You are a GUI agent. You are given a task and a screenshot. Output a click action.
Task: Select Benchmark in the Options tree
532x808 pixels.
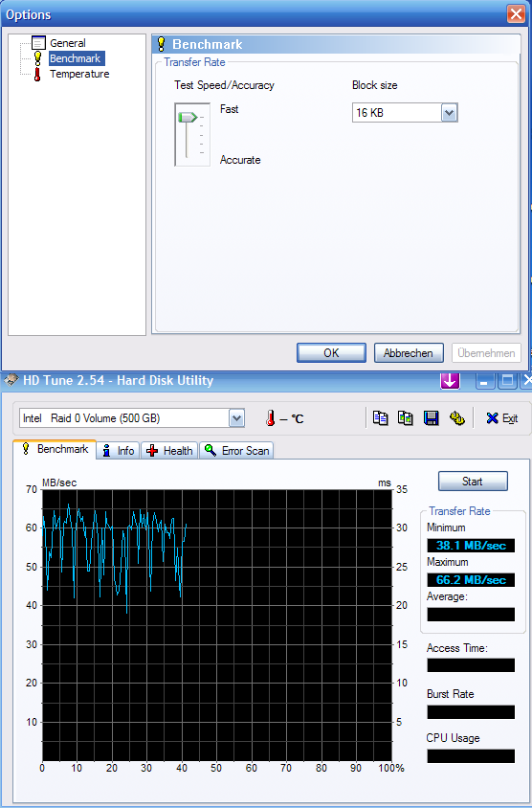pyautogui.click(x=76, y=58)
